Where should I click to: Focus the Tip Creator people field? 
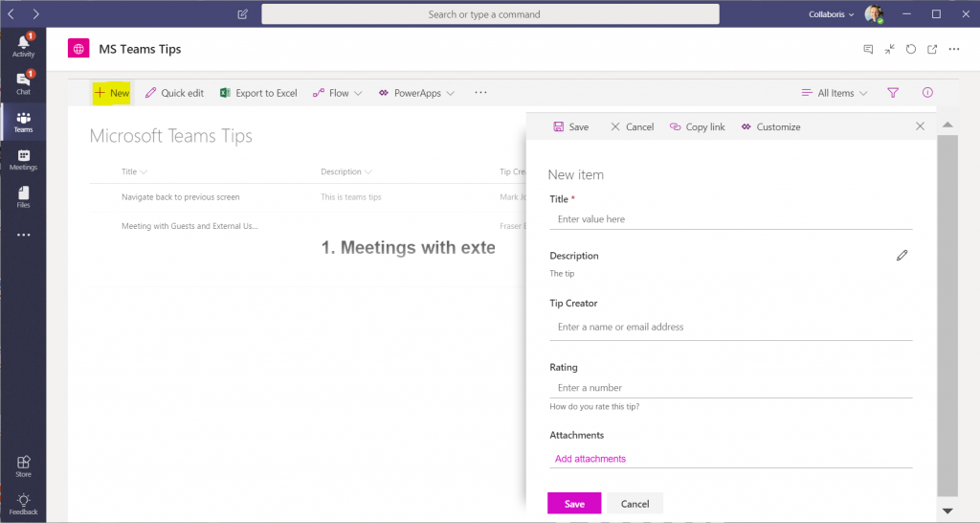click(x=730, y=327)
